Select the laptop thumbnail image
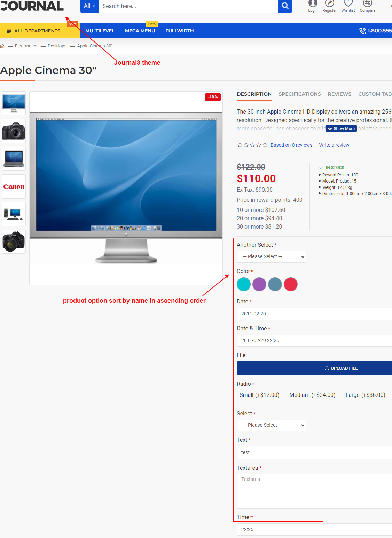The image size is (392, 538). coord(14,159)
